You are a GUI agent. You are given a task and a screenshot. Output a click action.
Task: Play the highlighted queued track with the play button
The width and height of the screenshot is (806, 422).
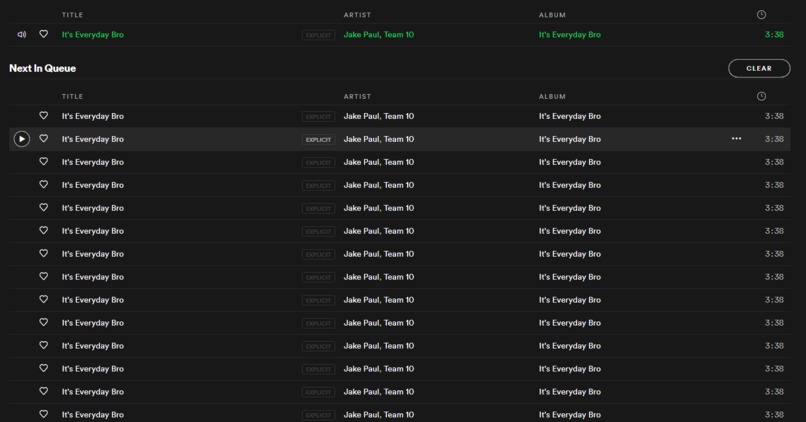coord(22,139)
